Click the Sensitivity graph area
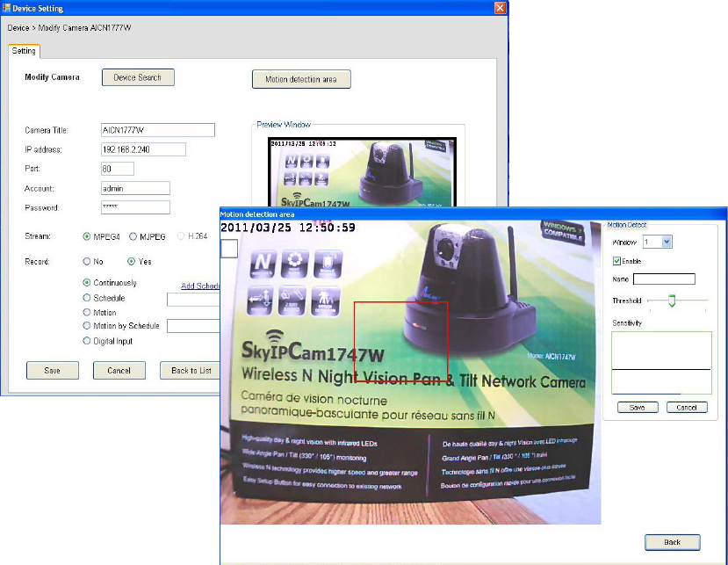 [661, 363]
